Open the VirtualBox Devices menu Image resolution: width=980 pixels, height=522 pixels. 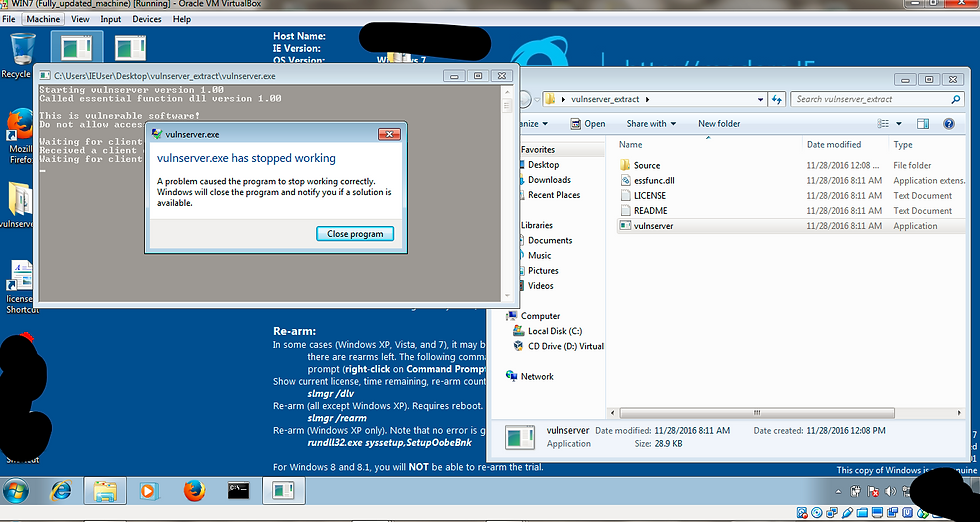(147, 19)
